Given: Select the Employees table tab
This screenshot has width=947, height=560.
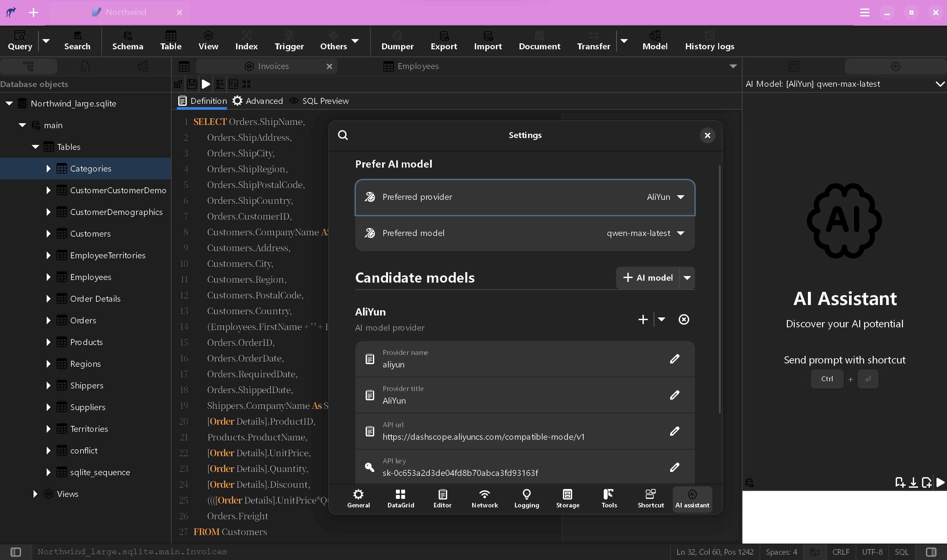Looking at the screenshot, I should (418, 66).
